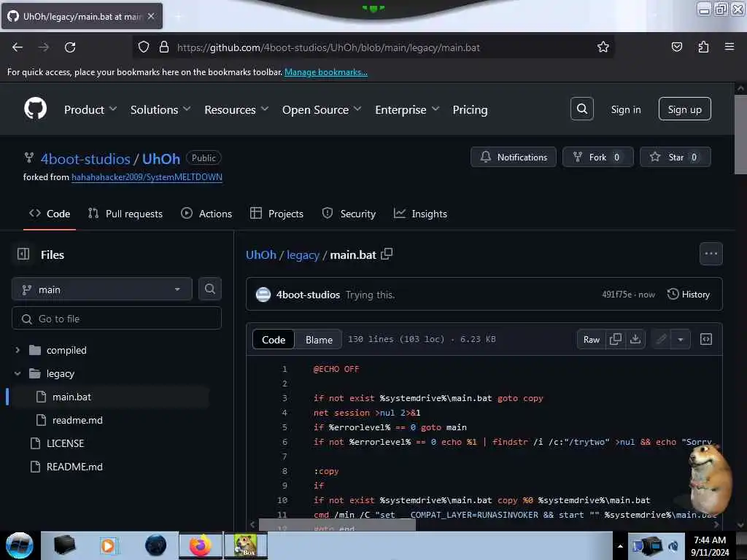
Task: Download raw file icon
Action: 635,339
